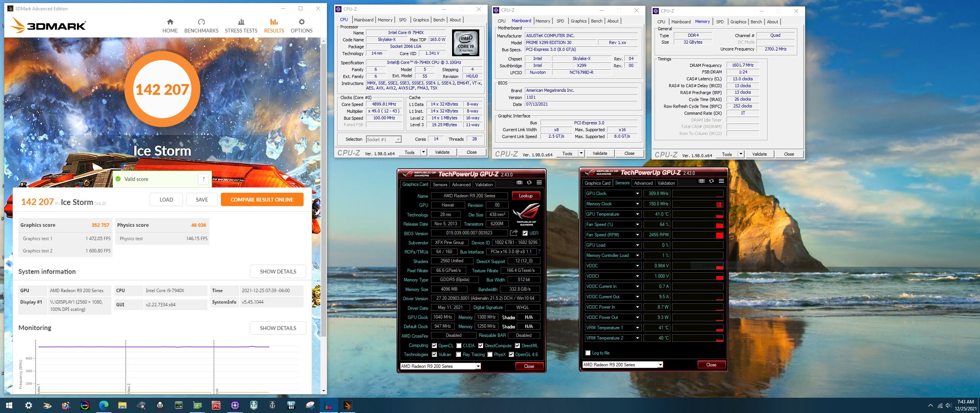The width and height of the screenshot is (980, 413).
Task: Click the valid score help question mark
Action: tap(204, 179)
